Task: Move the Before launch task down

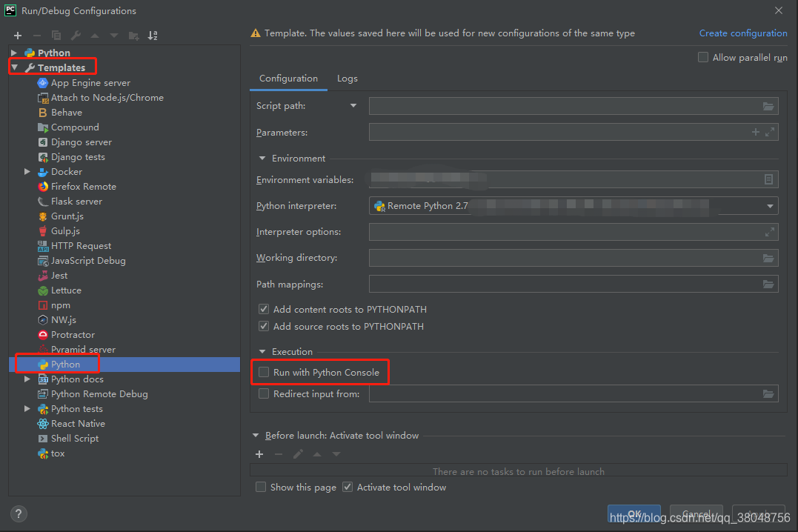Action: click(x=336, y=454)
